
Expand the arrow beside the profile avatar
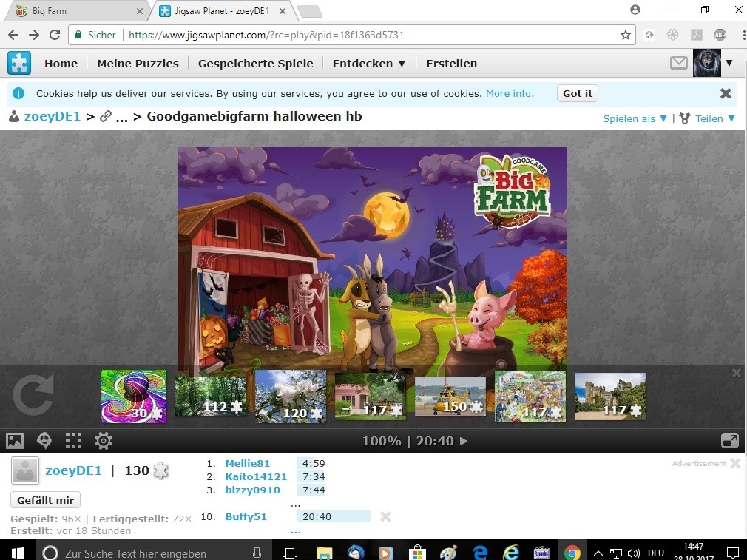click(x=729, y=63)
